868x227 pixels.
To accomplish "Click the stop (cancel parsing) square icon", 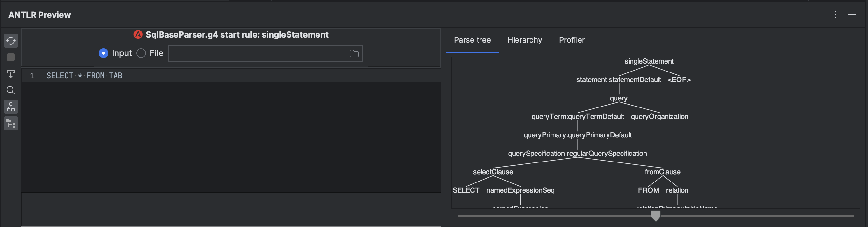I will coord(11,57).
